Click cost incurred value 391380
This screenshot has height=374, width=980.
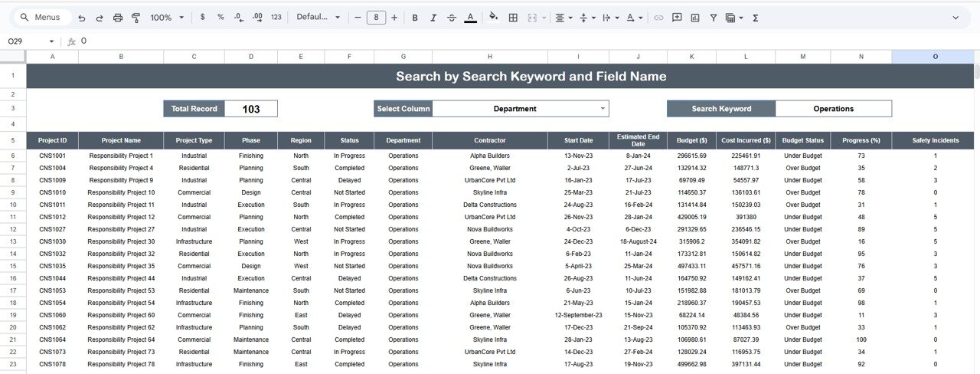(x=746, y=217)
